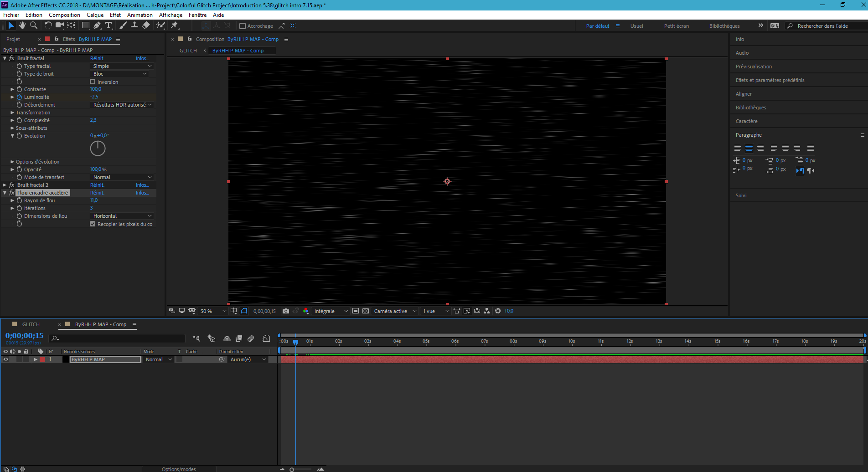868x472 pixels.
Task: Toggle Bruit fractal effect fx switch
Action: (x=12, y=58)
